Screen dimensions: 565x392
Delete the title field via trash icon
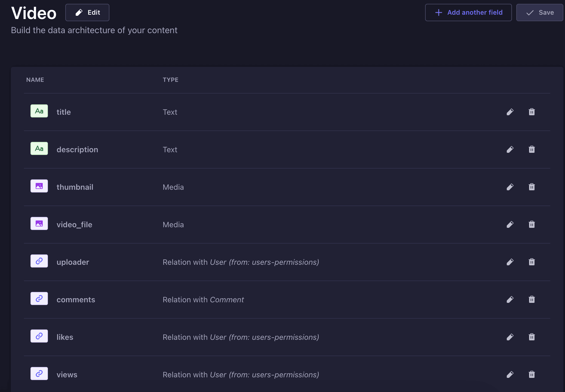[532, 112]
